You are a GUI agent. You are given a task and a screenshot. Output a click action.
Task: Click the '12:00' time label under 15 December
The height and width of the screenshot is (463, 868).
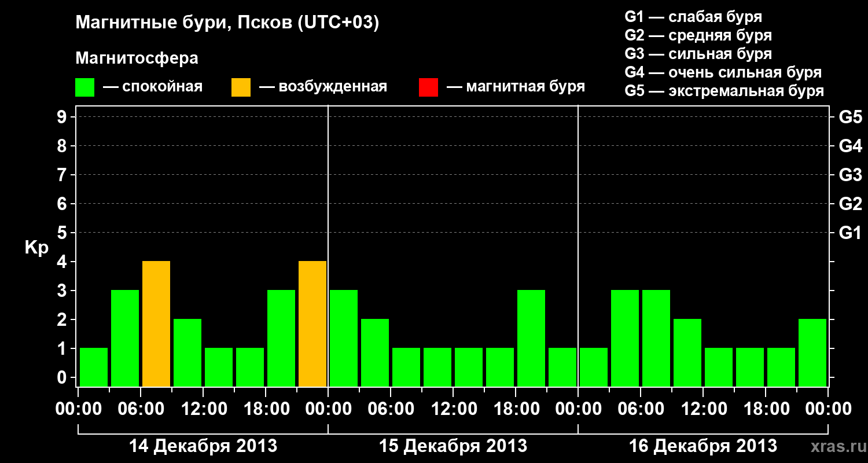point(453,409)
